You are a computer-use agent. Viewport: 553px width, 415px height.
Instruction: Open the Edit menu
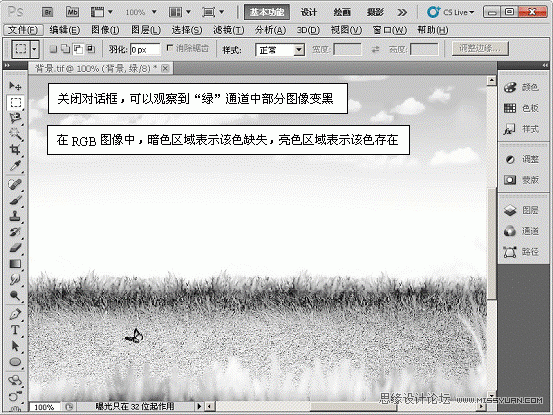point(65,30)
